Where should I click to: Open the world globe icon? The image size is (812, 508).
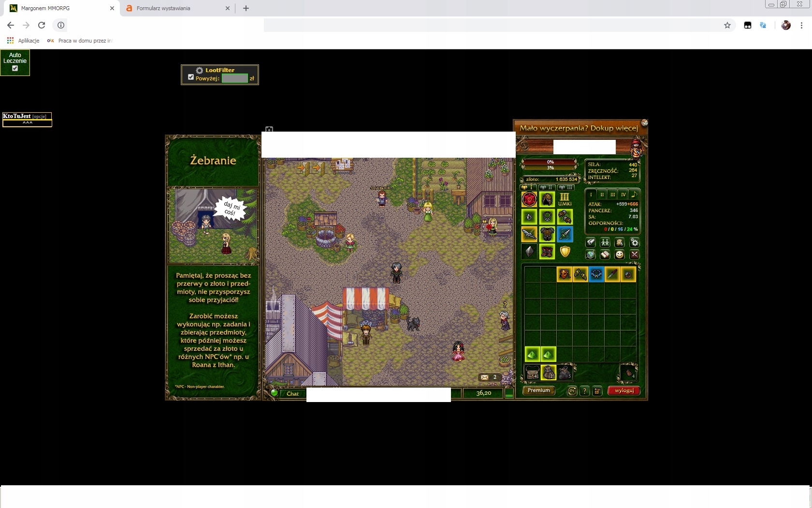click(x=591, y=254)
